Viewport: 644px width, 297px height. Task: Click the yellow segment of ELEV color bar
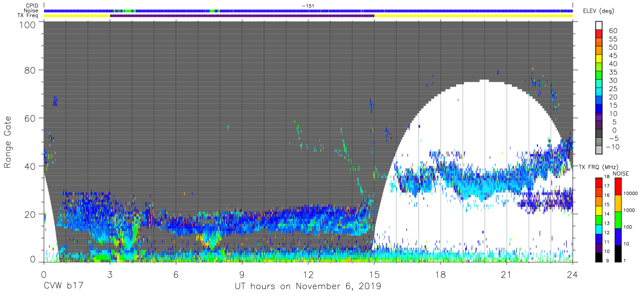point(599,60)
